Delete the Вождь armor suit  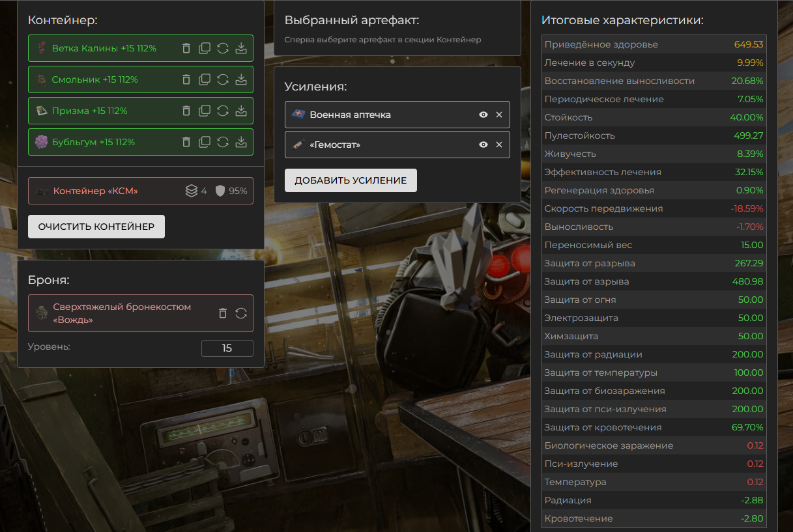[223, 313]
